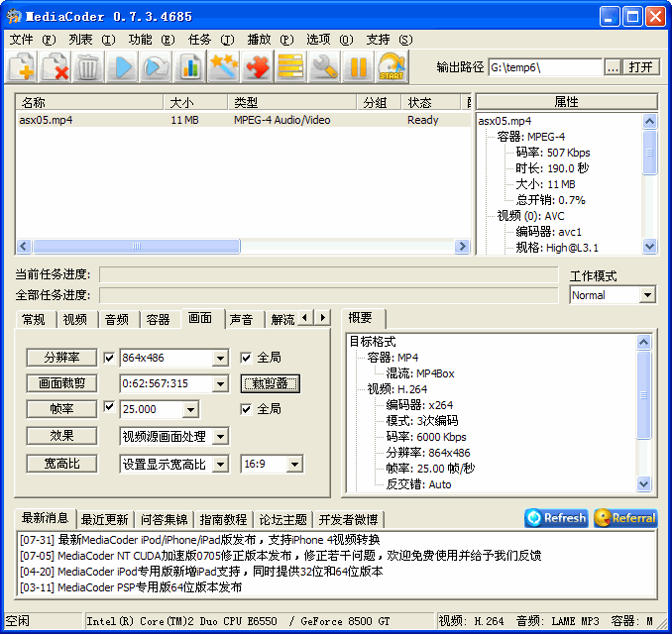Click the properties panel scroll down arrow
The image size is (672, 634).
(650, 247)
